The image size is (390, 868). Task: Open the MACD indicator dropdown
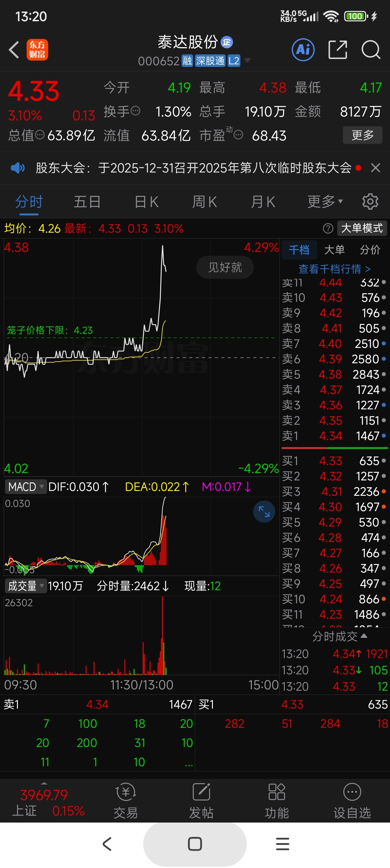26,487
